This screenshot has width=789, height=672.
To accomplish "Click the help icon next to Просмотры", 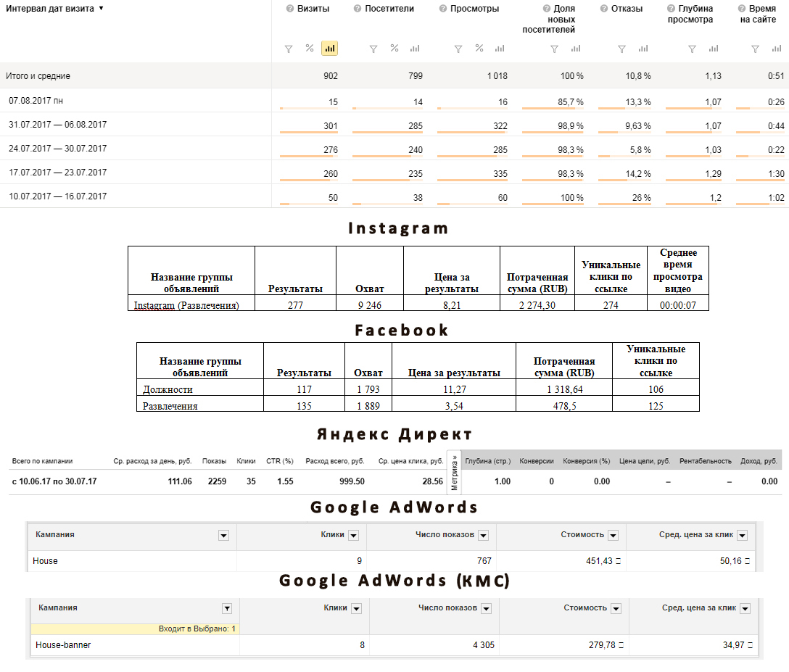I will (x=443, y=9).
